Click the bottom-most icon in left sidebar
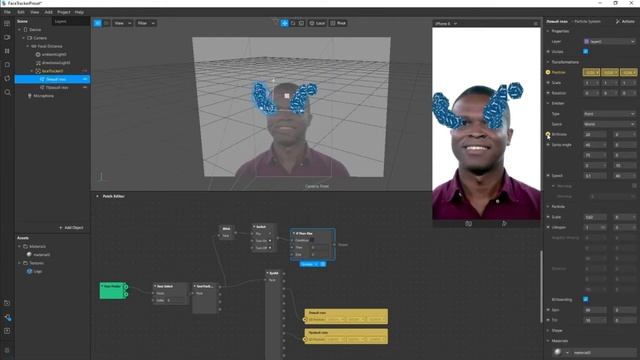This screenshot has height=360, width=640. click(7, 350)
